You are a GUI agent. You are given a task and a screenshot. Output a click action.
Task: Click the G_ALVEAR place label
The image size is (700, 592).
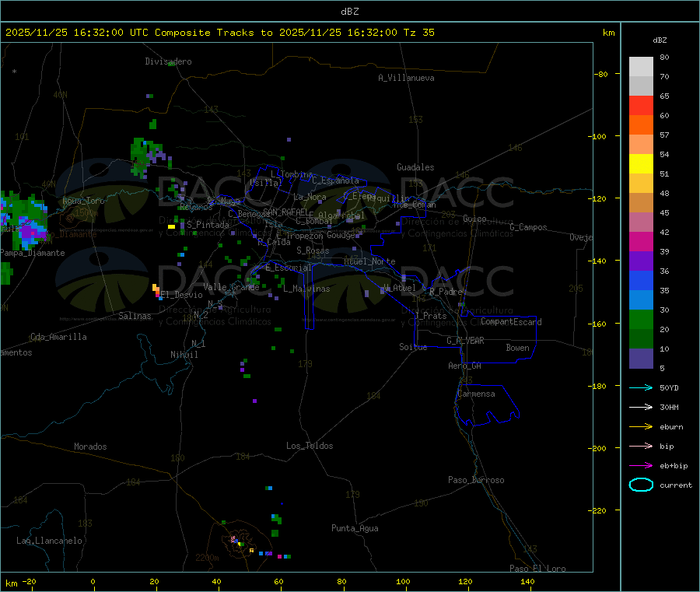465,341
